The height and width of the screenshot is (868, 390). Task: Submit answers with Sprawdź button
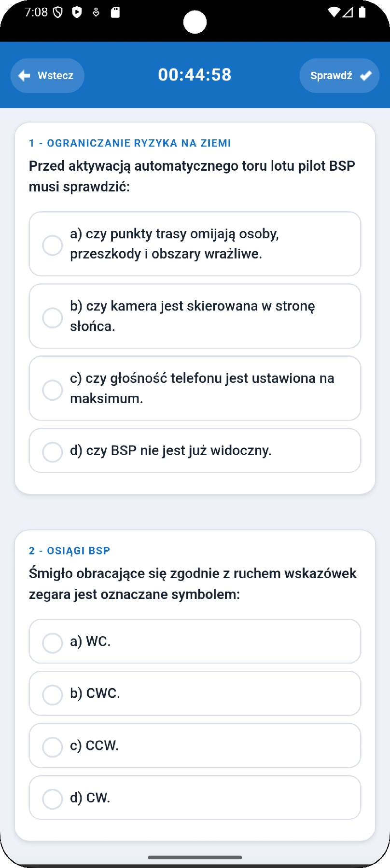(x=339, y=76)
